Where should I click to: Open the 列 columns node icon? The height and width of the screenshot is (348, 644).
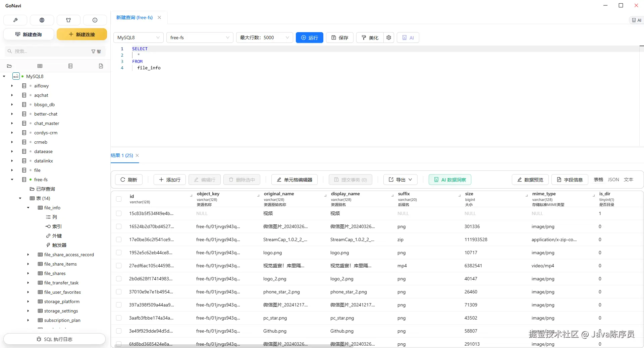[x=48, y=217]
